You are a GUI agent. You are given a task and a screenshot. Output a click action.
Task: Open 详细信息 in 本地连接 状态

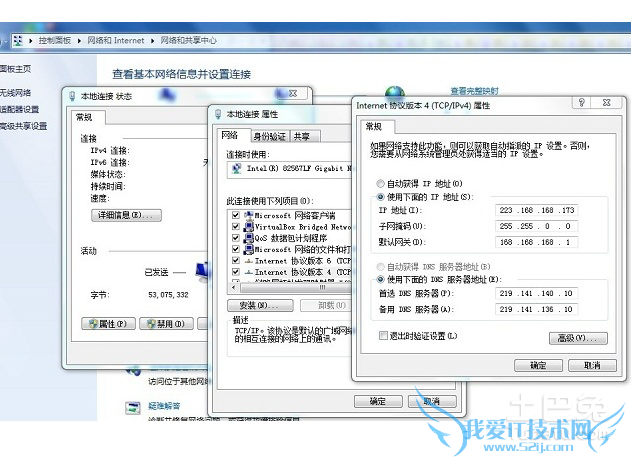pyautogui.click(x=126, y=215)
